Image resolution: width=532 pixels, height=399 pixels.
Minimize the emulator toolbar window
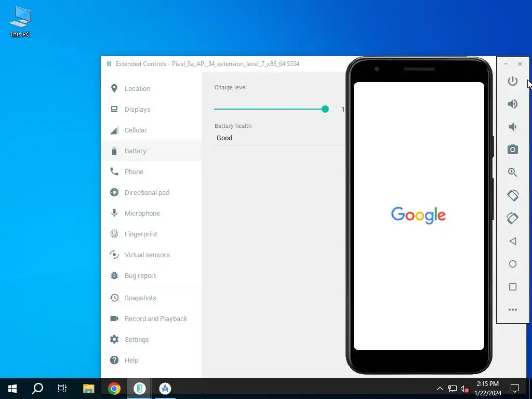[506, 64]
